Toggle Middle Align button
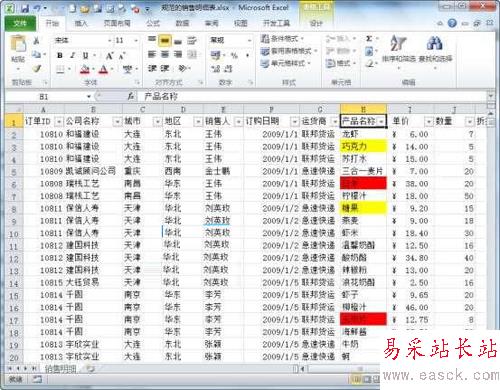 point(165,40)
